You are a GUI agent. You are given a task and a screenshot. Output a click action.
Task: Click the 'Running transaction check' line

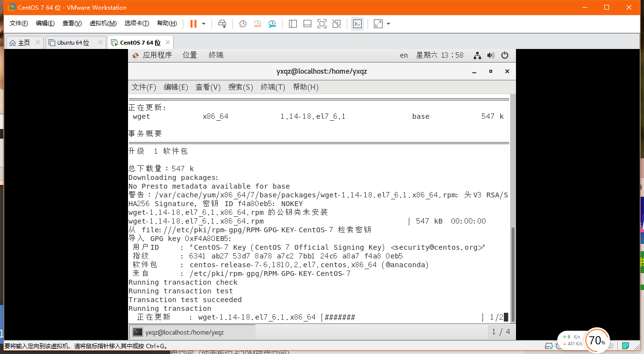[x=183, y=282]
